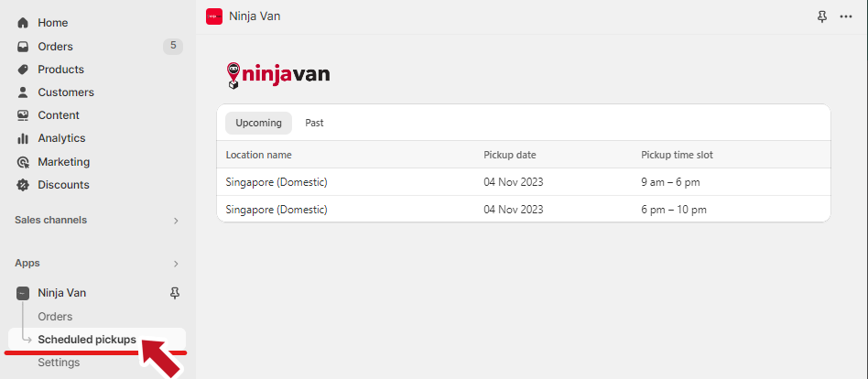The image size is (868, 379).
Task: Open the three-dot more actions menu
Action: (846, 16)
